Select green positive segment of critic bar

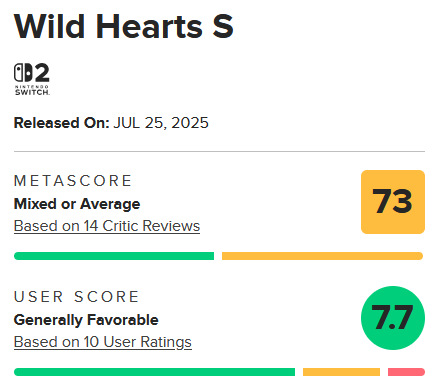pos(114,256)
